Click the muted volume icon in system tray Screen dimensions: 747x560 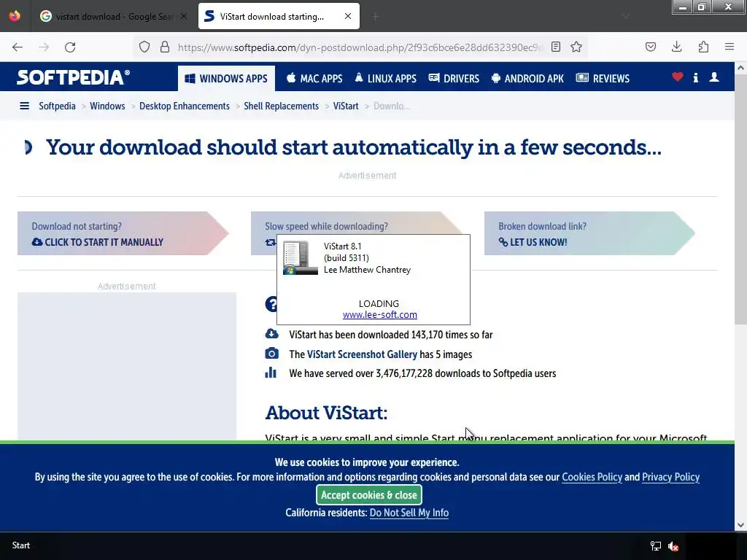(x=673, y=545)
